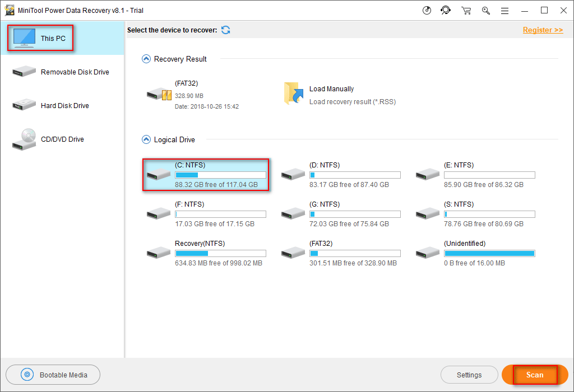Screen dimensions: 574x392
Task: Click the support headset icon
Action: click(446, 10)
